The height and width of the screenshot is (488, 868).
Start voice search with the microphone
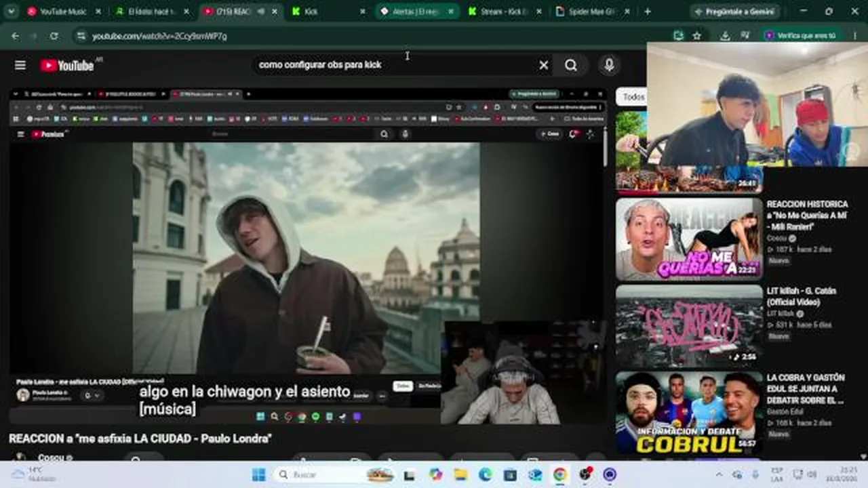[609, 65]
